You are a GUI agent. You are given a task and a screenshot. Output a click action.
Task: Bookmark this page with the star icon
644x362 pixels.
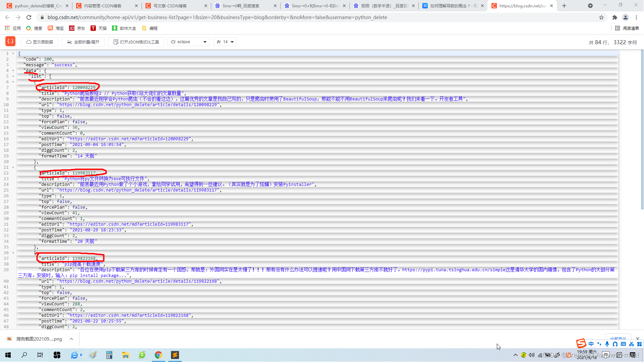coord(601,17)
